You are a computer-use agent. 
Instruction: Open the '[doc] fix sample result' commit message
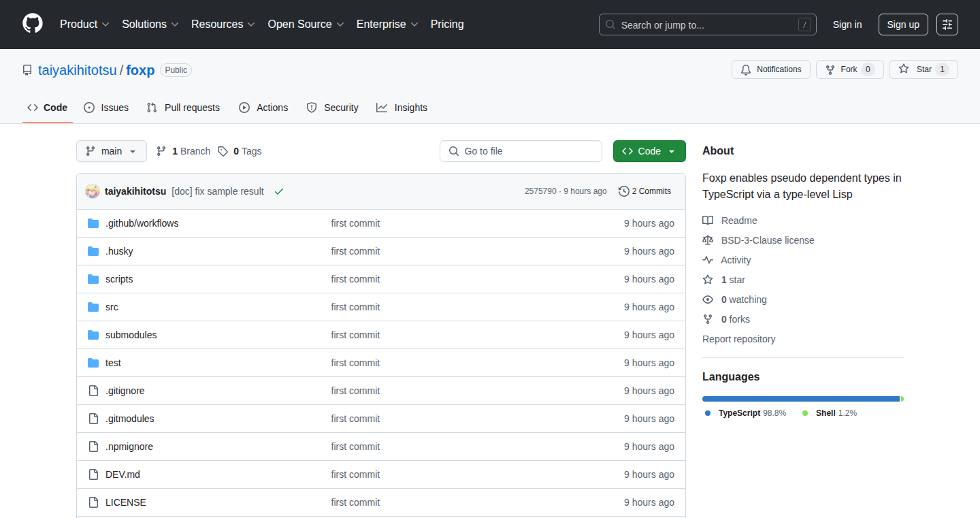[218, 191]
